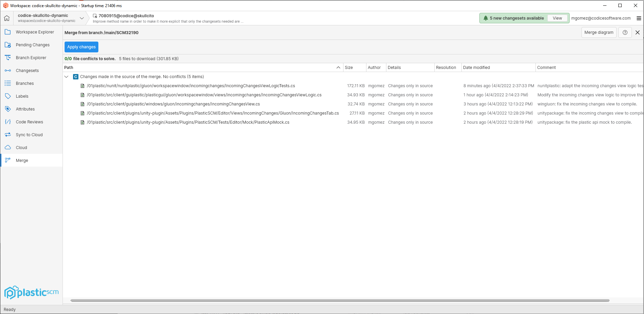
Task: Collapse the changes made in source group
Action: point(66,76)
